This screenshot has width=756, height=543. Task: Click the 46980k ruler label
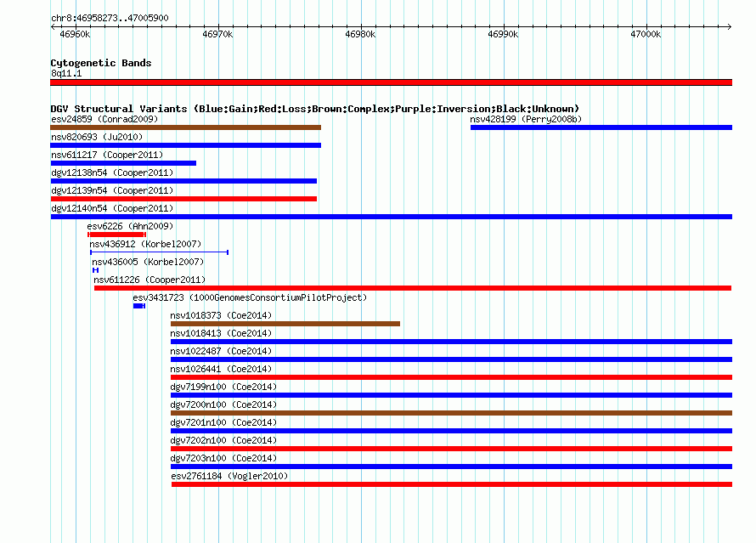[360, 34]
